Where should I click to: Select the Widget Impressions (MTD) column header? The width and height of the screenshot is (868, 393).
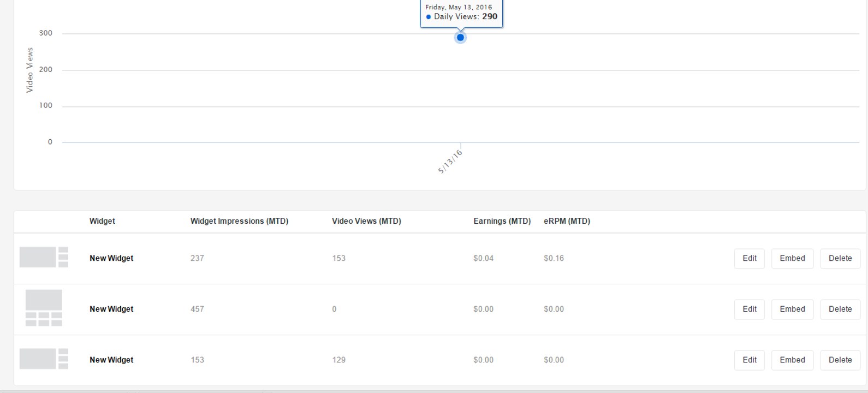point(239,221)
